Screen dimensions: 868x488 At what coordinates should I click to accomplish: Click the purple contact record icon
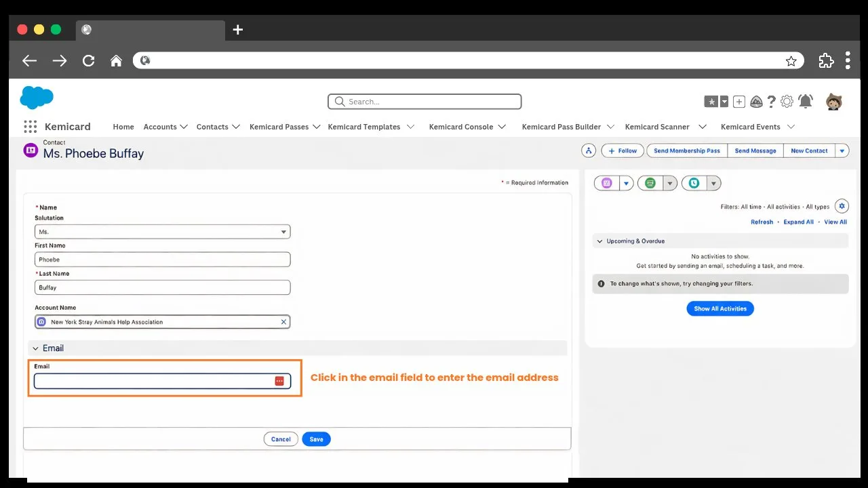pos(31,150)
